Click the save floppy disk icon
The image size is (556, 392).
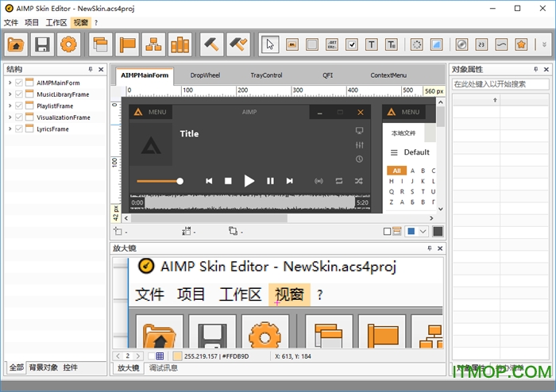click(x=42, y=44)
